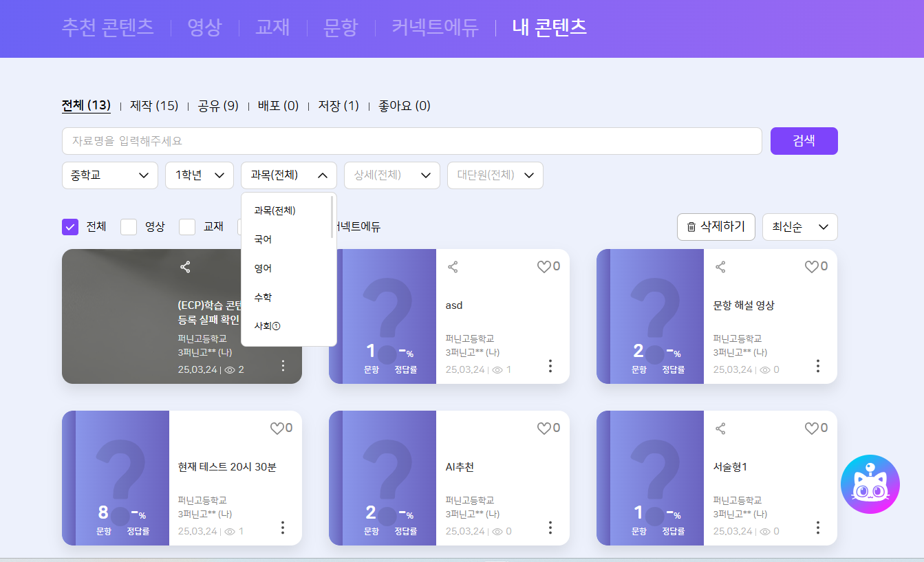Viewport: 924px width, 562px height.
Task: Uncheck the 전체 checkbox filter
Action: click(x=70, y=227)
